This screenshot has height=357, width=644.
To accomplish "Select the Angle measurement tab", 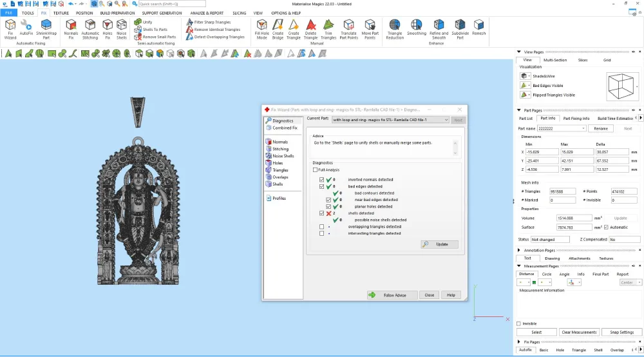I will [564, 274].
